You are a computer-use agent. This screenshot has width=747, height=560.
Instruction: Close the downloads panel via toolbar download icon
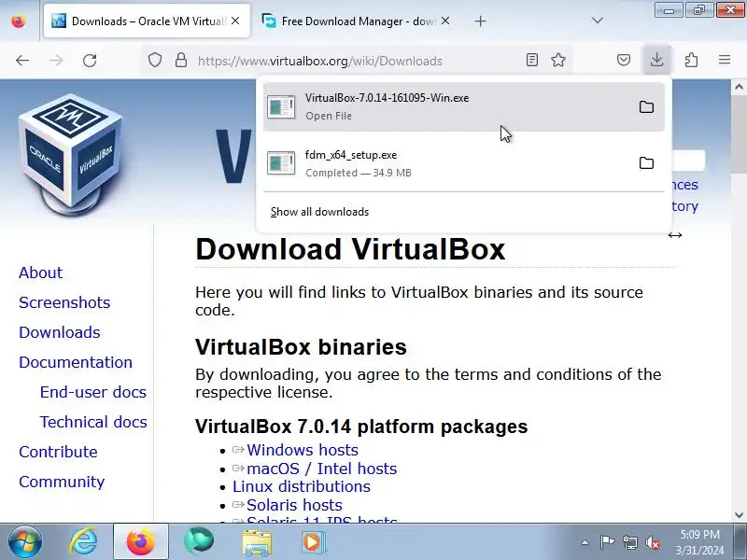(657, 60)
